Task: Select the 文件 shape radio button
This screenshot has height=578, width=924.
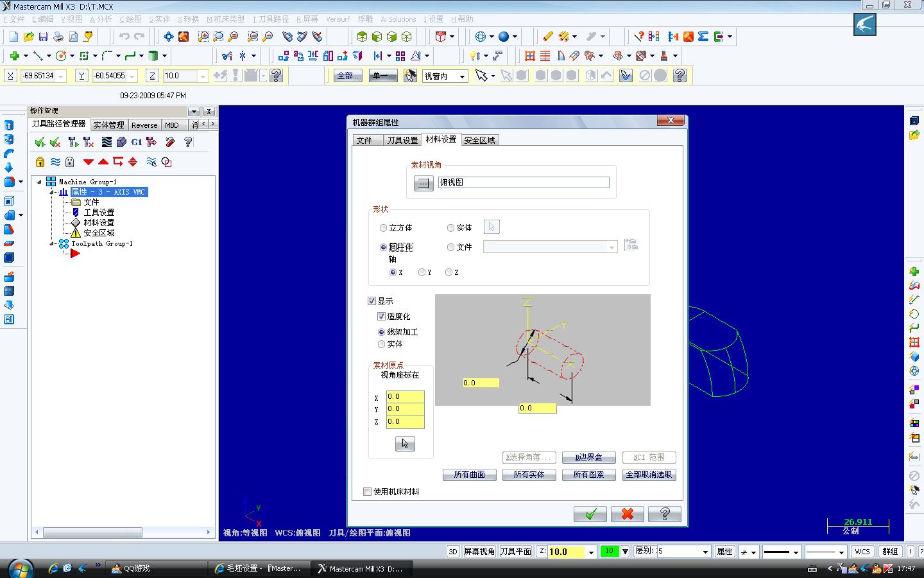Action: coord(450,247)
